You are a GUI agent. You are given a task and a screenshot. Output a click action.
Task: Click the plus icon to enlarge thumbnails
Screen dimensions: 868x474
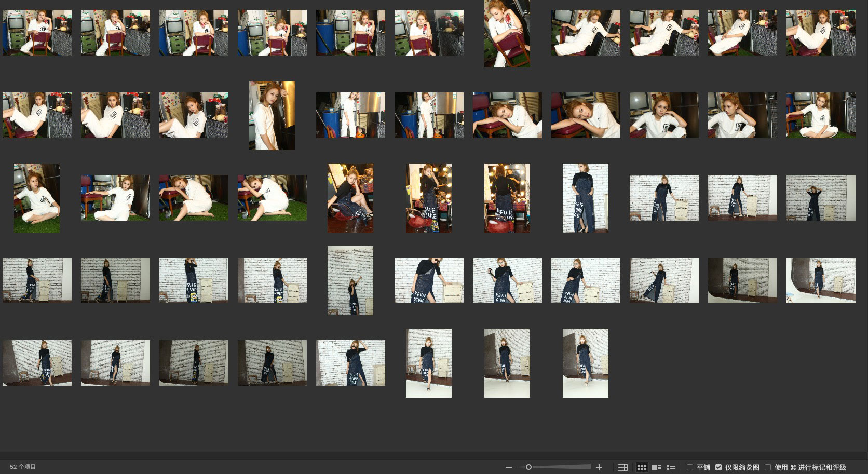click(x=599, y=467)
